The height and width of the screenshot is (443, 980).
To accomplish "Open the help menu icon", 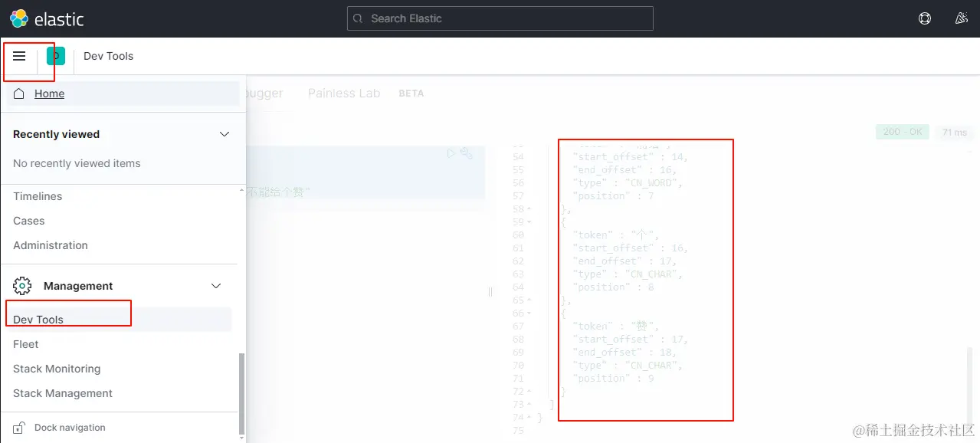I will [x=925, y=18].
